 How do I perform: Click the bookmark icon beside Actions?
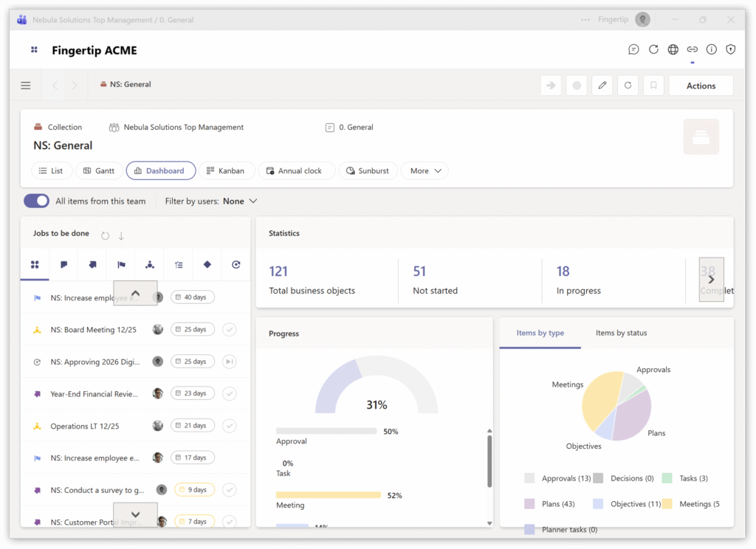653,86
